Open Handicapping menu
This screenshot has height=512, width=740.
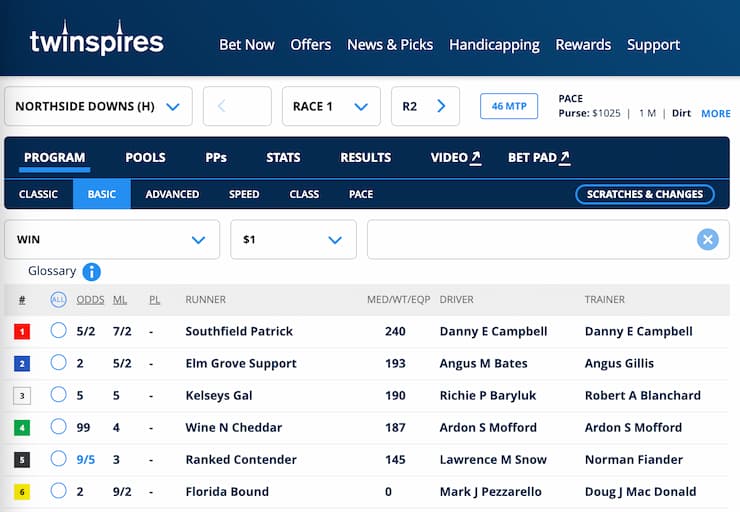[x=494, y=45]
